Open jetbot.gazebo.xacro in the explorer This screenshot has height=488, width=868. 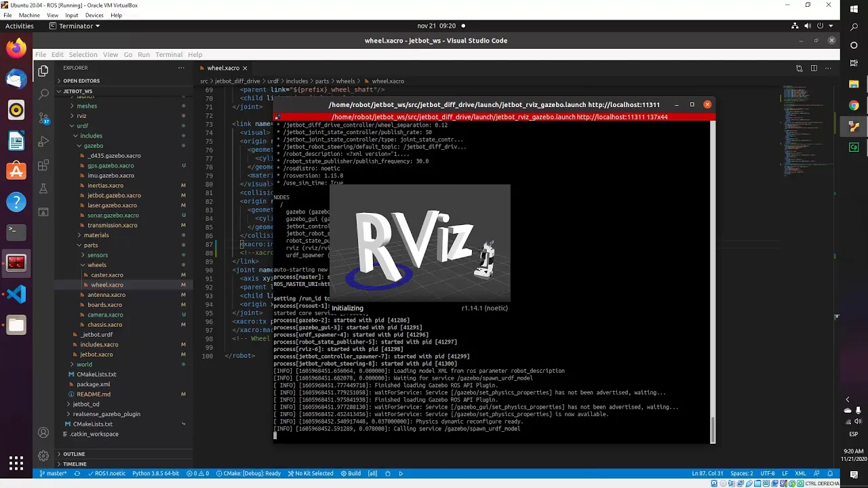pos(114,195)
